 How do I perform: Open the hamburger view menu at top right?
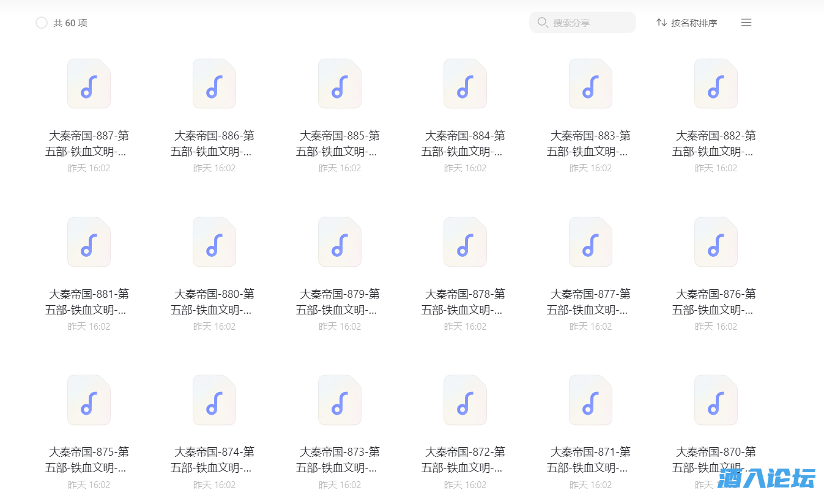746,22
